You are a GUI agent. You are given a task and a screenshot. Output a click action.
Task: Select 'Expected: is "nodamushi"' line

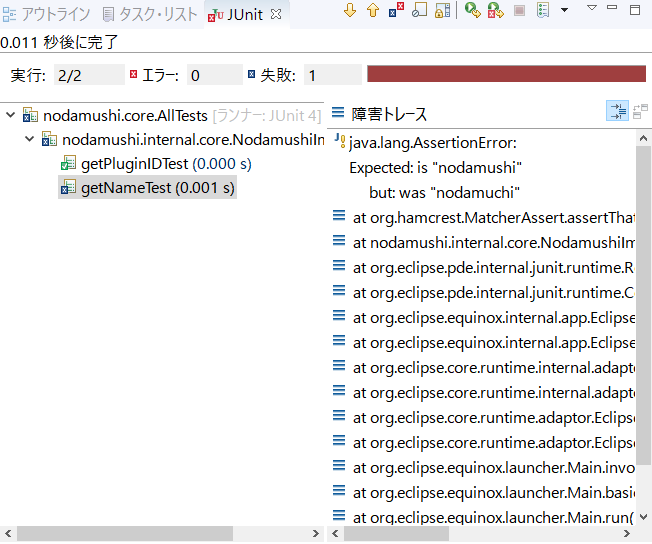435,168
